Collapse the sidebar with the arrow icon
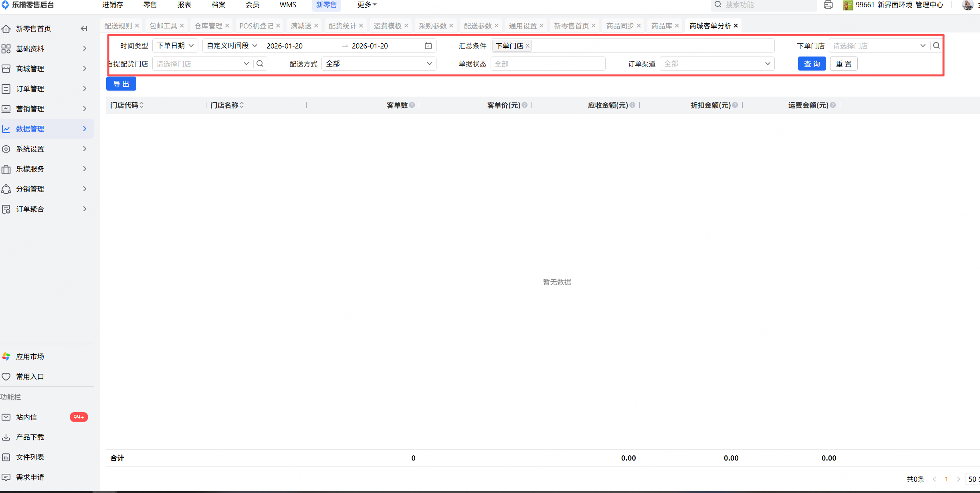 (84, 28)
